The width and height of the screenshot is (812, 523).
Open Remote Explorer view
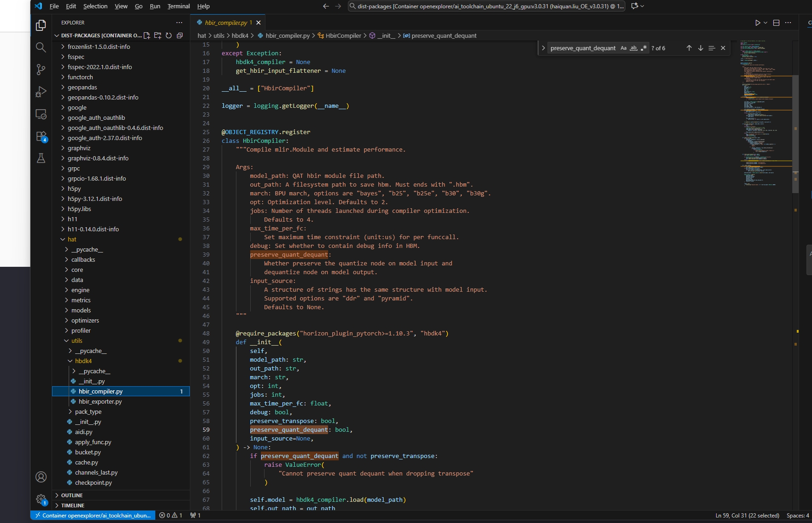coord(41,114)
